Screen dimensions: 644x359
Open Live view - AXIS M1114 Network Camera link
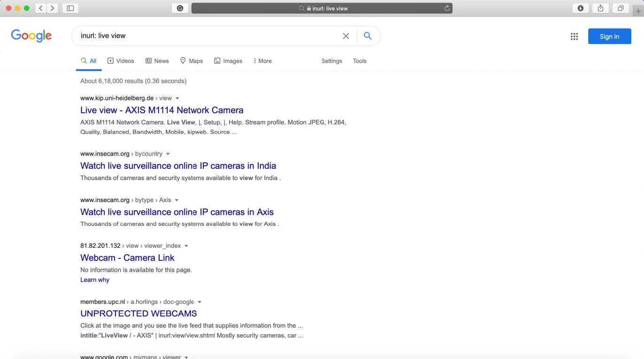162,110
